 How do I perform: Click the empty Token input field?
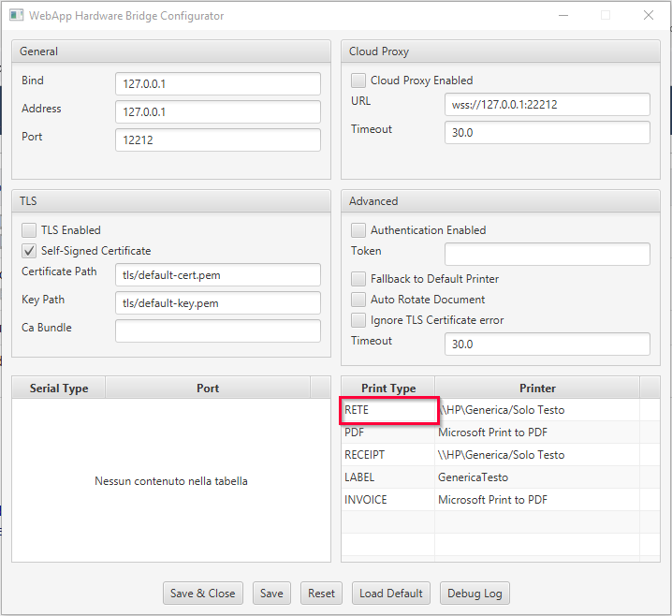(x=547, y=255)
